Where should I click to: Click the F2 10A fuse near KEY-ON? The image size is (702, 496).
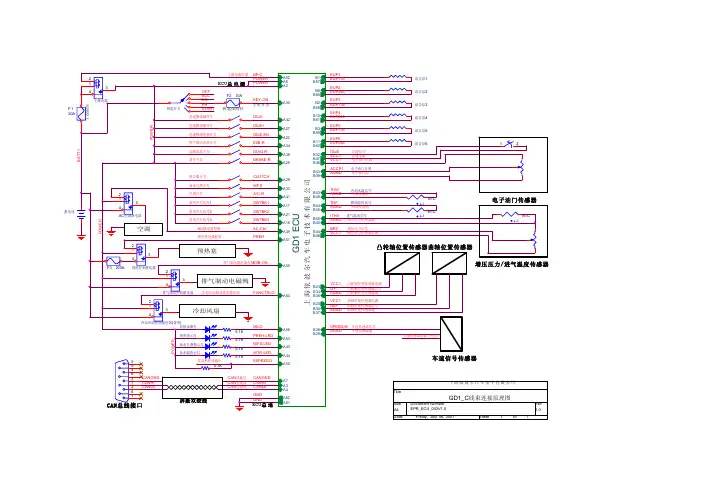pos(232,103)
